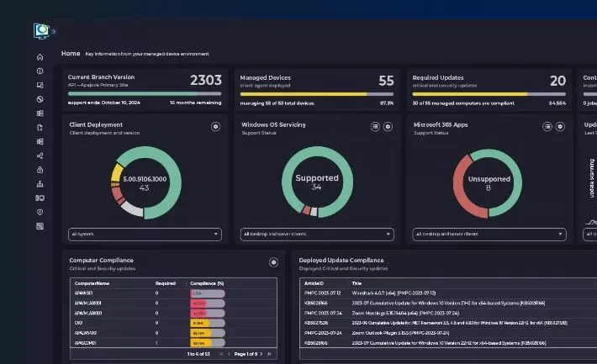597x364 pixels.
Task: Open the table report icon at the sidebar bottom
Action: [x=40, y=226]
